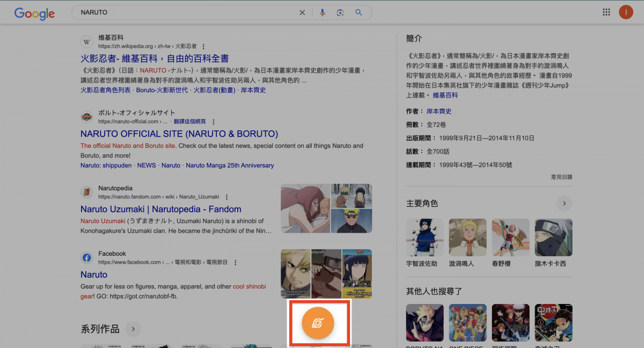The image size is (644, 348).
Task: Expand 系列作品 section with arrow
Action: [133, 329]
